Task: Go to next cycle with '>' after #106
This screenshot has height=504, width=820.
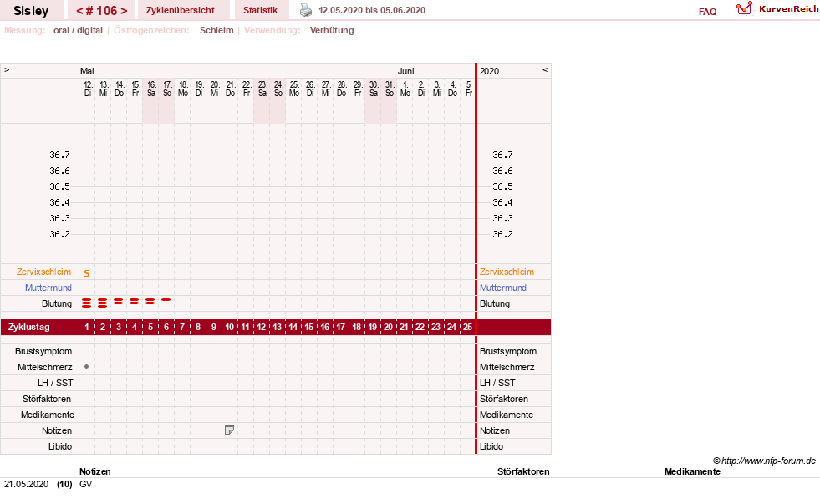Action: 124,11
